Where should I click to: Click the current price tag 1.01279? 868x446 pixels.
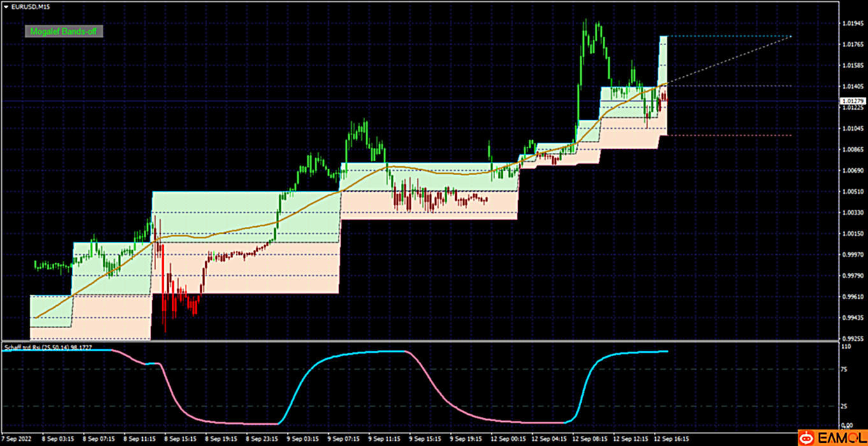click(852, 101)
